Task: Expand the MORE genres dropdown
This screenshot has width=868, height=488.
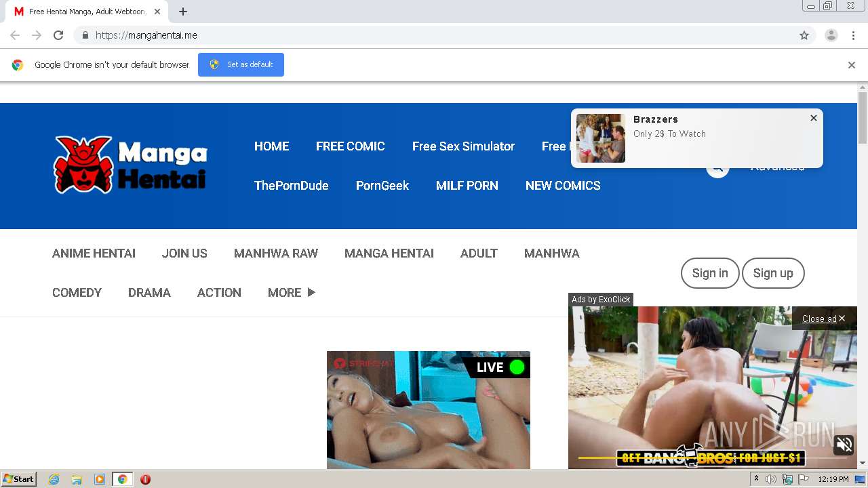Action: [x=292, y=293]
